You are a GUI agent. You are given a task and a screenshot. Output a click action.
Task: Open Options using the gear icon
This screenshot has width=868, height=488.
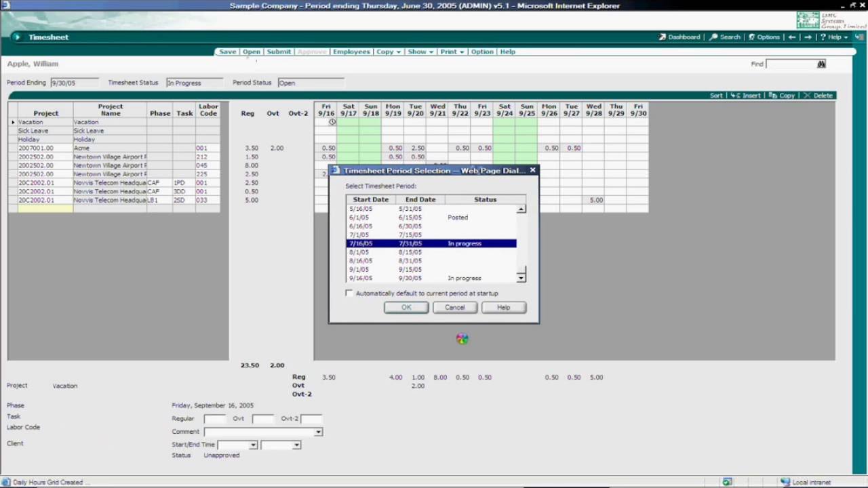(753, 37)
